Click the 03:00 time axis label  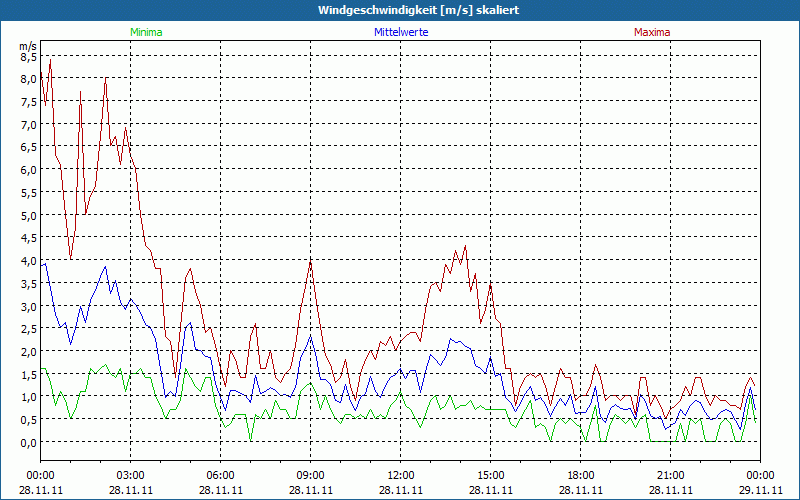[x=131, y=476]
